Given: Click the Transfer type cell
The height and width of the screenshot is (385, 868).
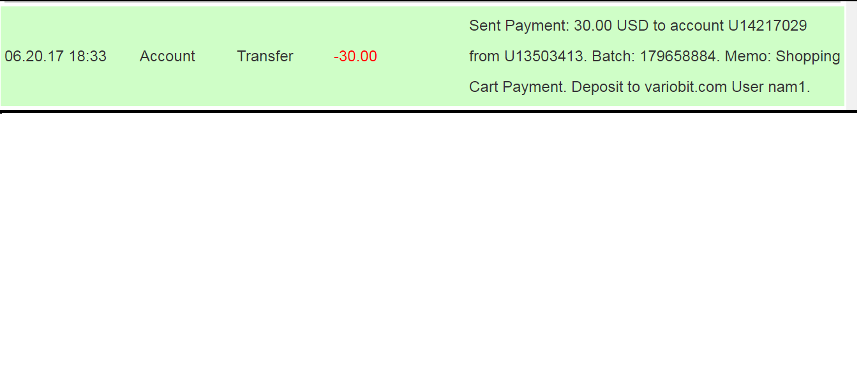Looking at the screenshot, I should pos(265,56).
